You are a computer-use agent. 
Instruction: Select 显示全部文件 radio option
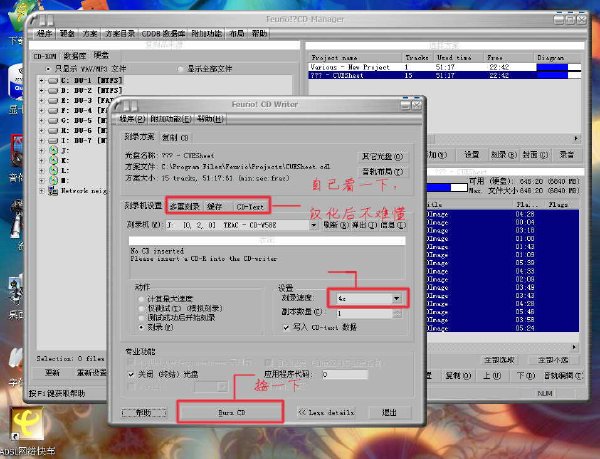[180, 69]
